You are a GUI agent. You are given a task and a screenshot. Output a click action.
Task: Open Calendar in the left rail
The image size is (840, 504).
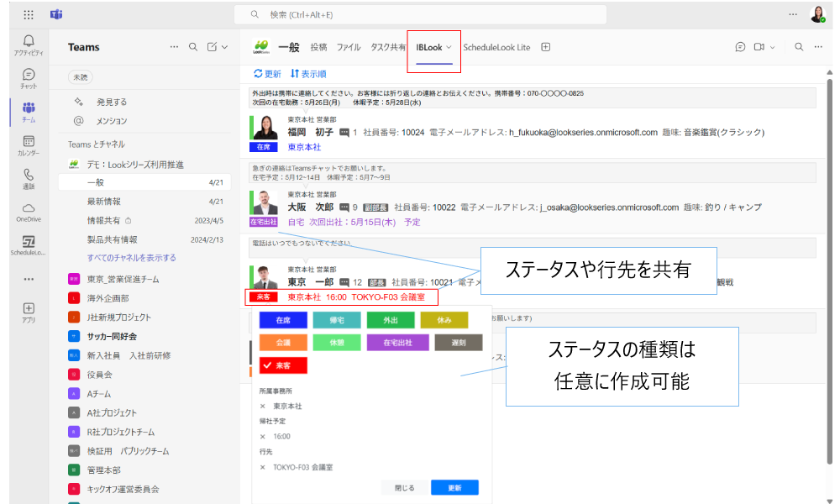[29, 145]
